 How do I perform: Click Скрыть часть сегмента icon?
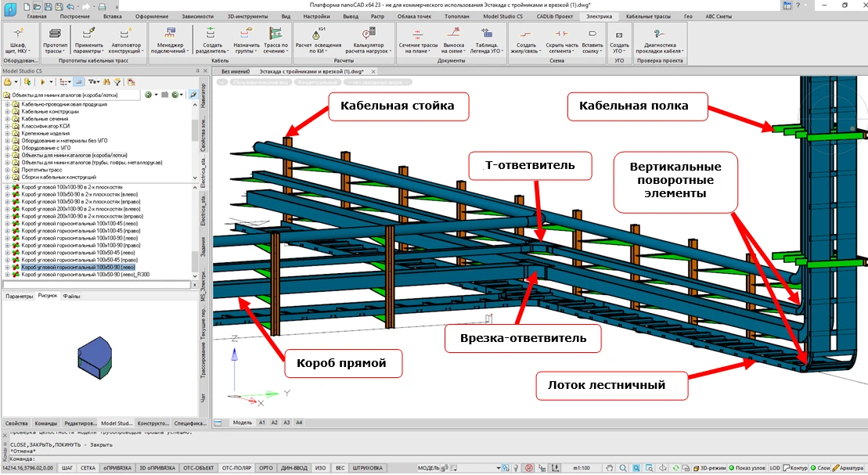(x=561, y=35)
